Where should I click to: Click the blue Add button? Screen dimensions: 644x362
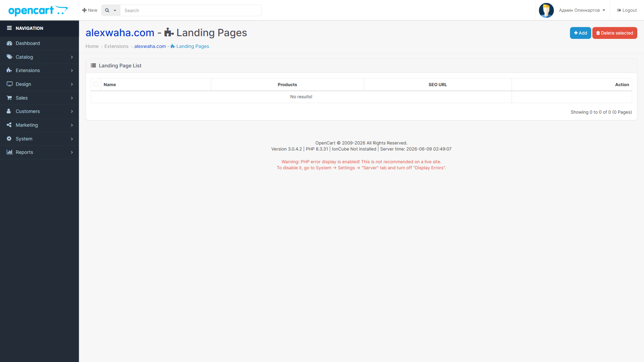click(x=580, y=33)
